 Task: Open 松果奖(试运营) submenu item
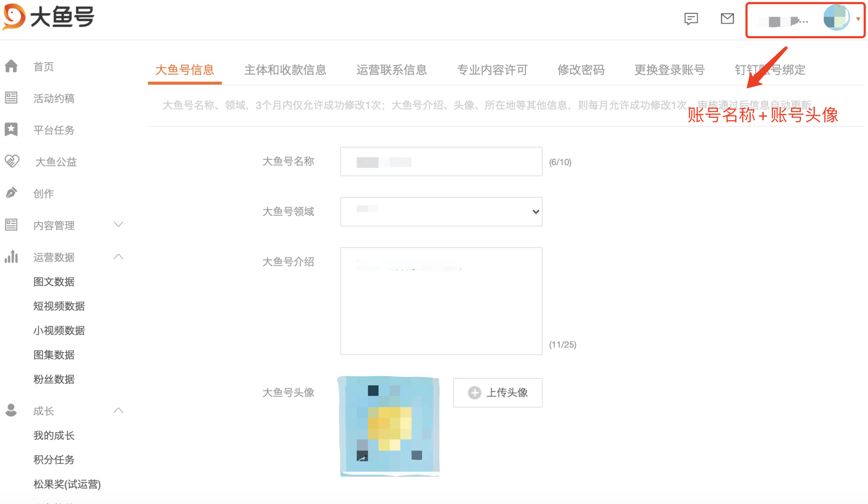click(67, 484)
